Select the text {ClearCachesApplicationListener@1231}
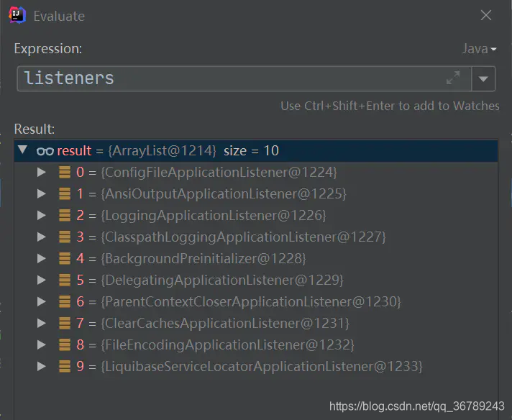 point(225,324)
